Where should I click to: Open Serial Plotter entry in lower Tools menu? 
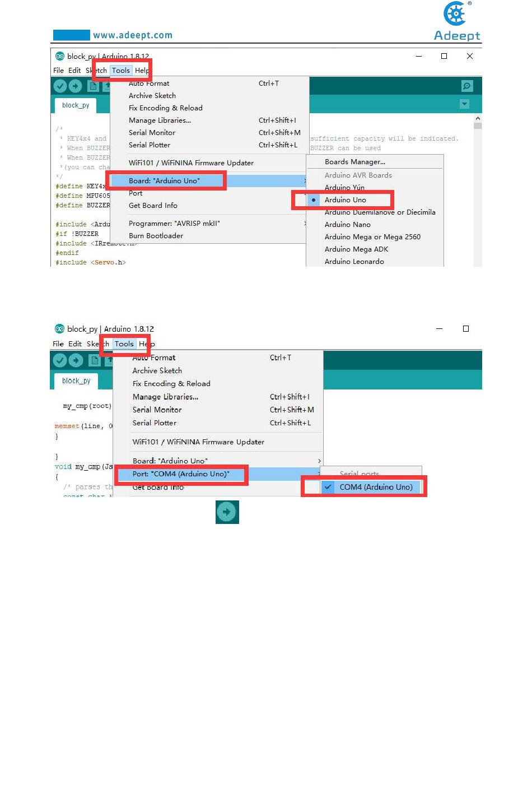click(x=218, y=423)
